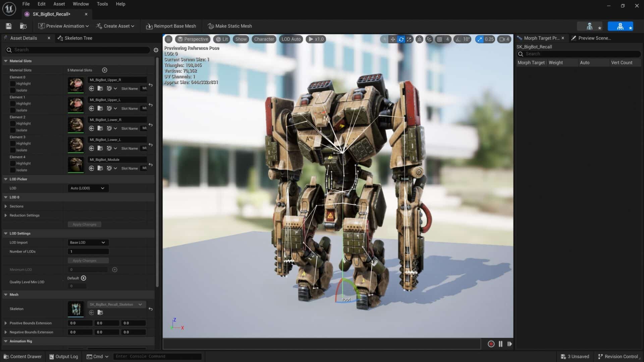
Task: Open the Asset menu
Action: pos(59,4)
